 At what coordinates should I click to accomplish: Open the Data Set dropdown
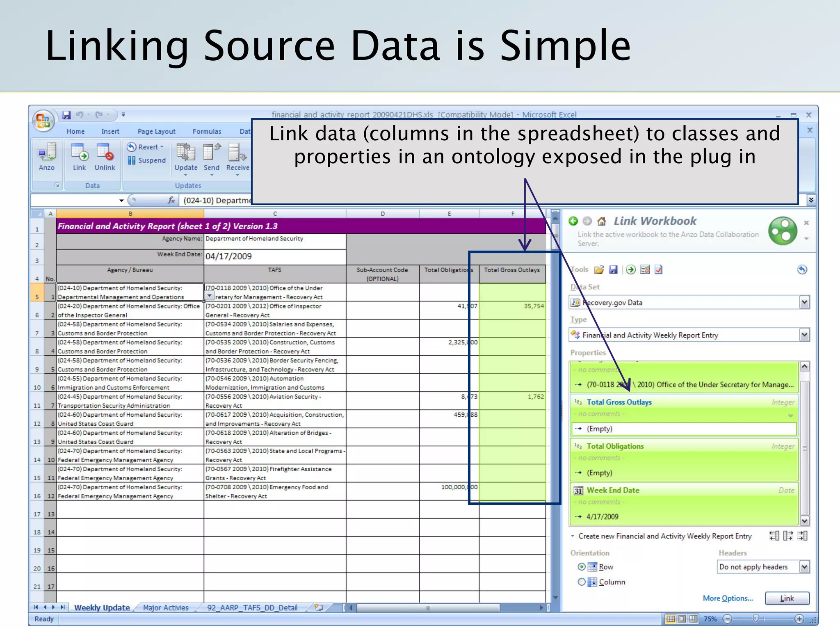804,302
